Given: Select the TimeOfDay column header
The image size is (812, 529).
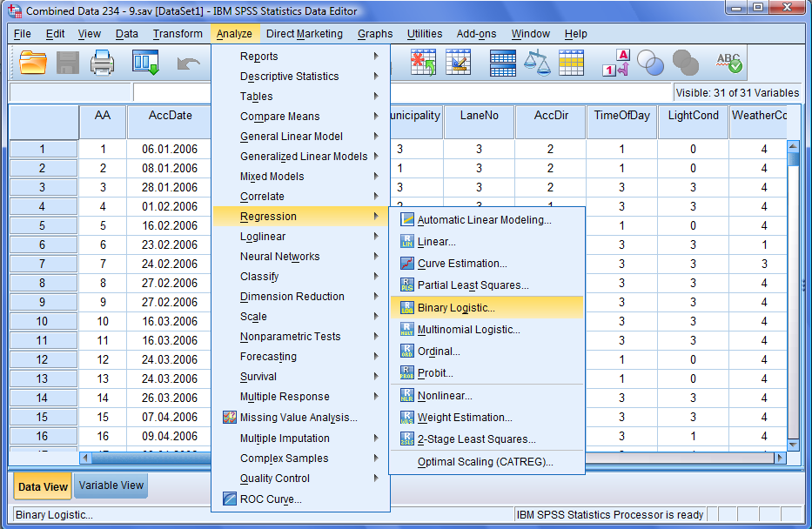Looking at the screenshot, I should click(x=622, y=122).
